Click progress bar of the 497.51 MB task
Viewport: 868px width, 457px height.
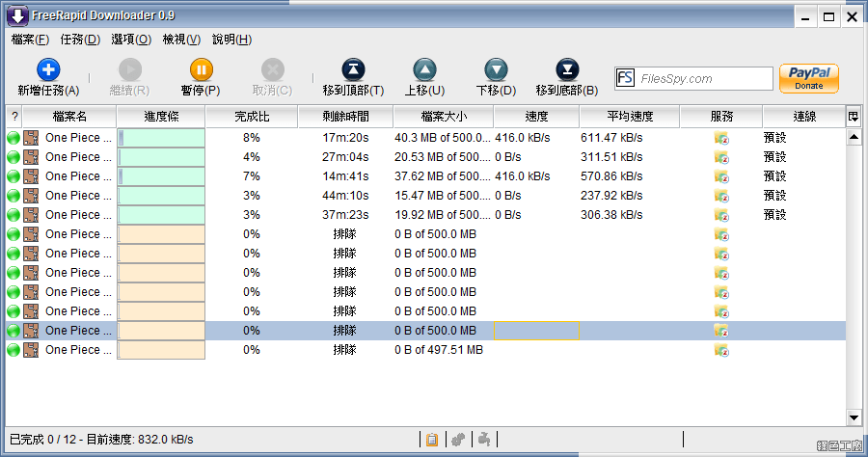[161, 350]
